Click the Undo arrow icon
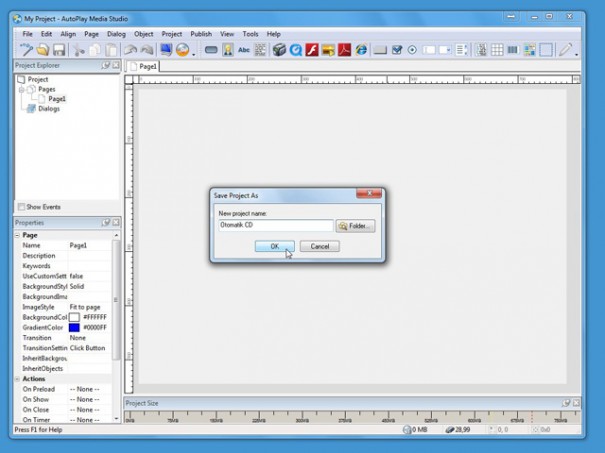Viewport: 605px width, 453px height. click(131, 50)
